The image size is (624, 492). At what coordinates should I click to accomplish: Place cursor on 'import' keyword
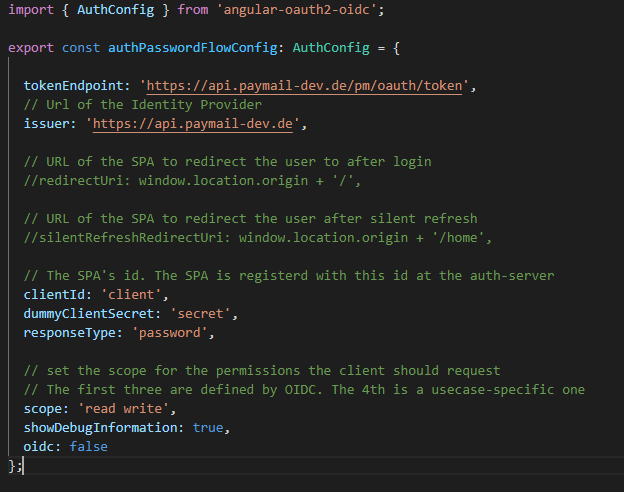(31, 10)
